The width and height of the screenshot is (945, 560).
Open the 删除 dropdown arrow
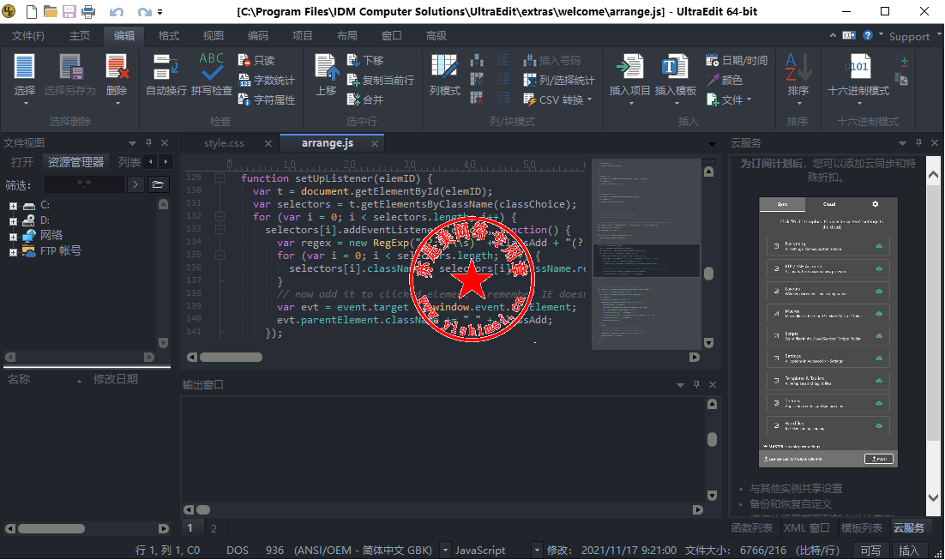click(x=117, y=104)
